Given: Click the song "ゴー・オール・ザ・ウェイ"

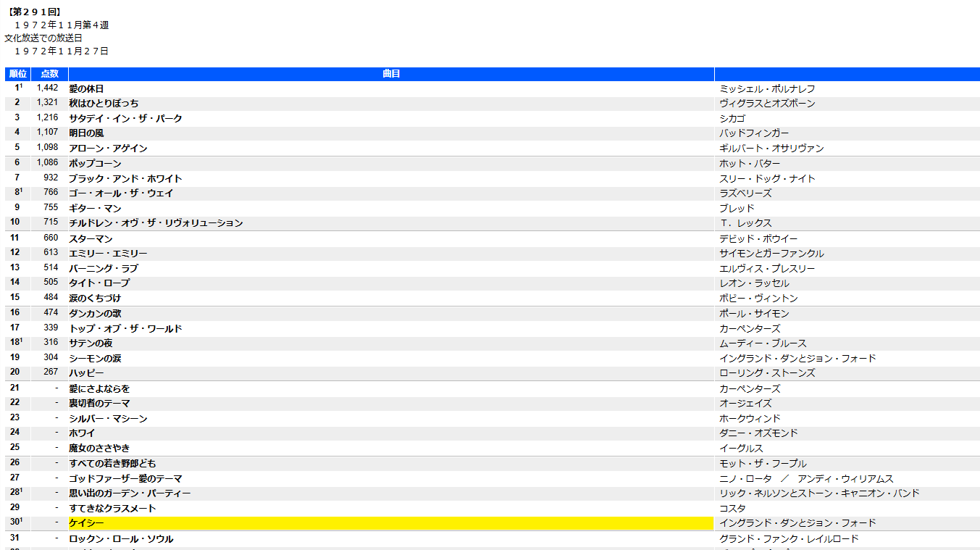Looking at the screenshot, I should 121,193.
